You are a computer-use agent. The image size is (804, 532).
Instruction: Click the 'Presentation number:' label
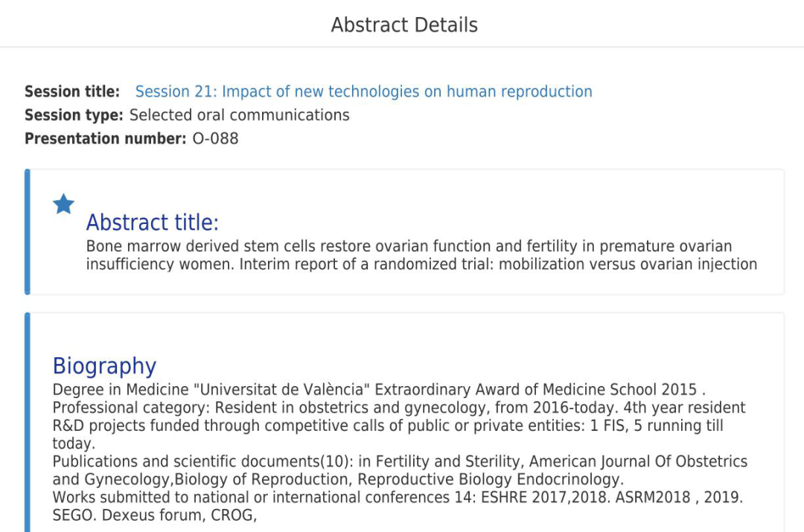(x=105, y=138)
